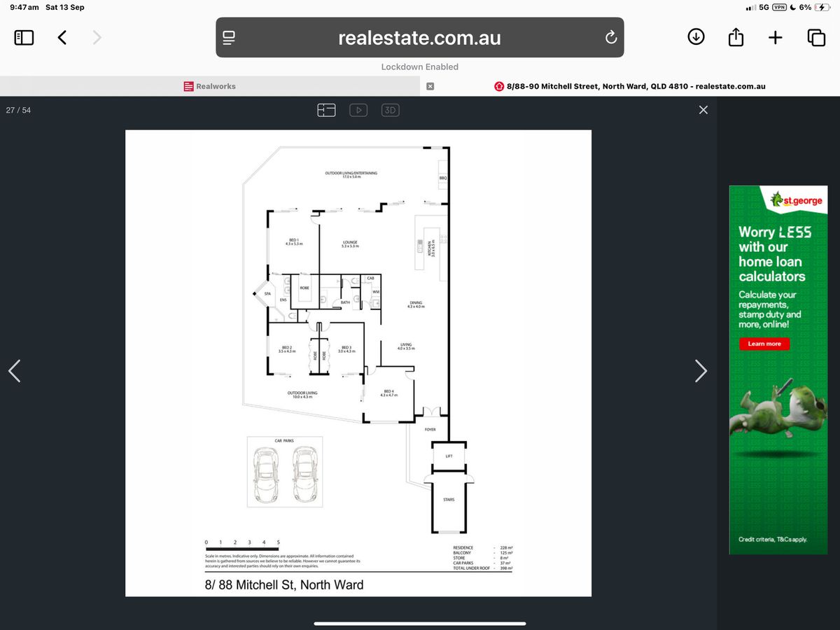This screenshot has height=630, width=840.
Task: Show next gallery image
Action: [701, 370]
